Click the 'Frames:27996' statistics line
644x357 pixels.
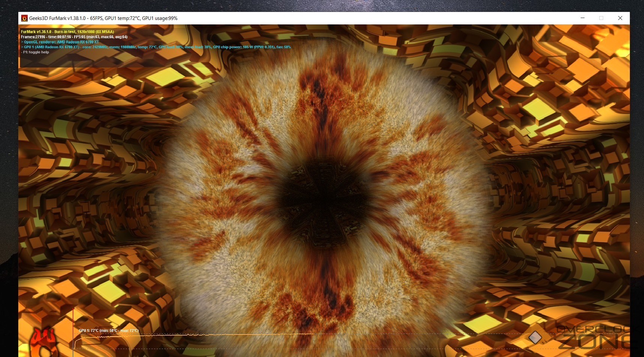(74, 37)
